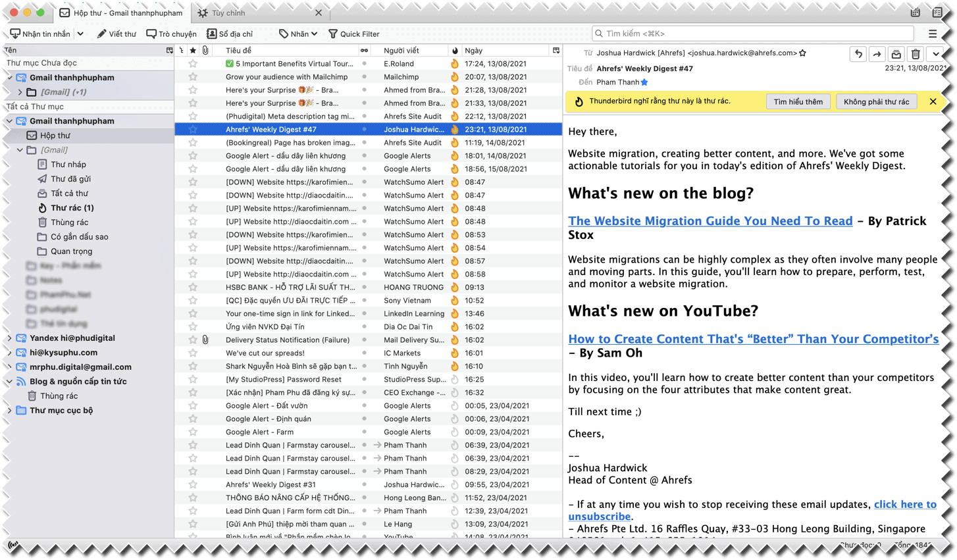This screenshot has width=957, height=560.
Task: Close the Tùy chỉnh tab
Action: click(319, 13)
